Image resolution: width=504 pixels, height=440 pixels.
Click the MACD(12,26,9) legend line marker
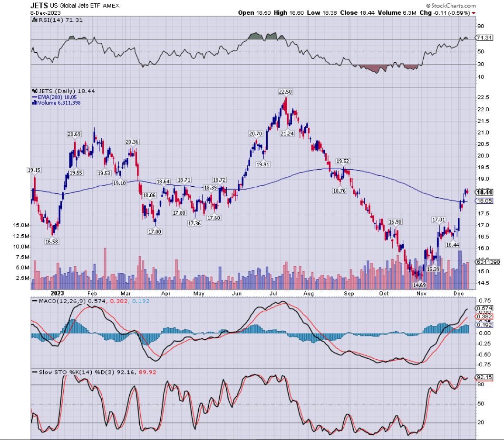[x=35, y=301]
